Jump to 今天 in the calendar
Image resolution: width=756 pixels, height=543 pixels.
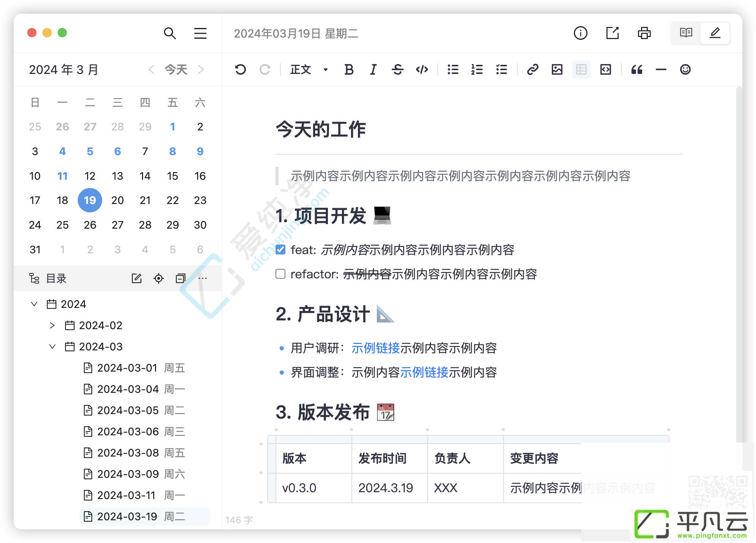coord(176,69)
